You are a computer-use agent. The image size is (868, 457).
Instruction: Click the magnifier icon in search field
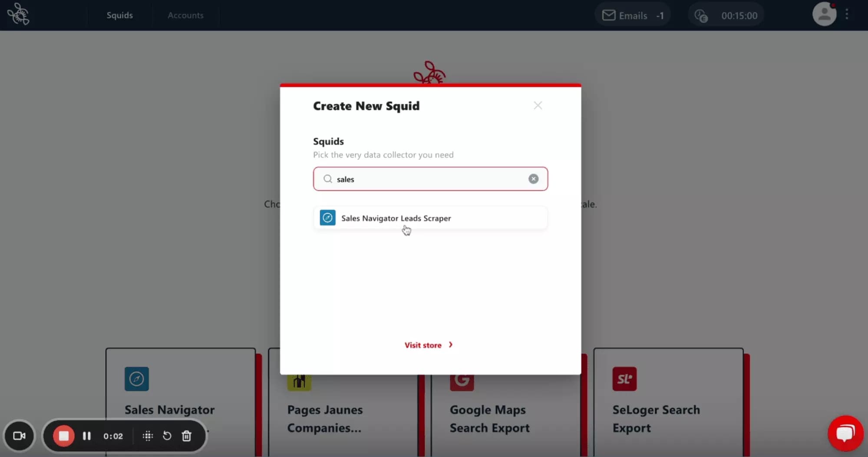point(328,179)
